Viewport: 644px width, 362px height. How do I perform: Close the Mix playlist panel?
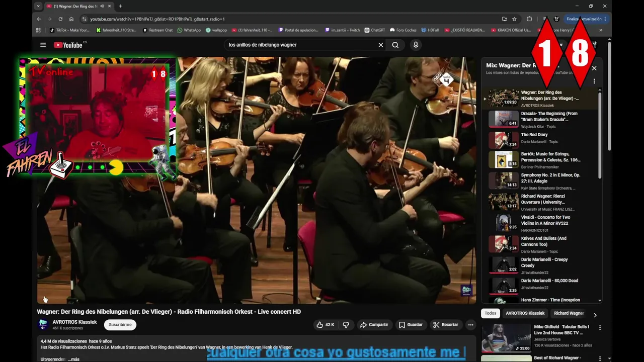click(x=594, y=68)
